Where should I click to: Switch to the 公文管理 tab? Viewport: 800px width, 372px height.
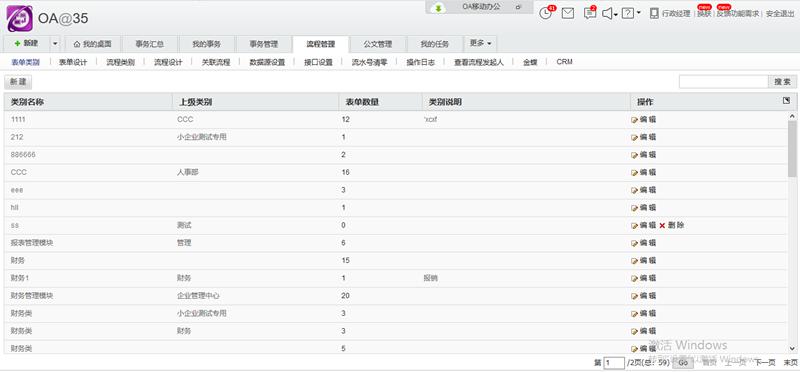378,44
